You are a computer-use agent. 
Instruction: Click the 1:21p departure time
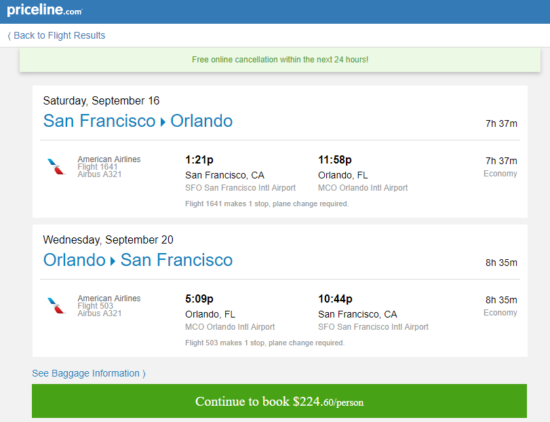[199, 160]
